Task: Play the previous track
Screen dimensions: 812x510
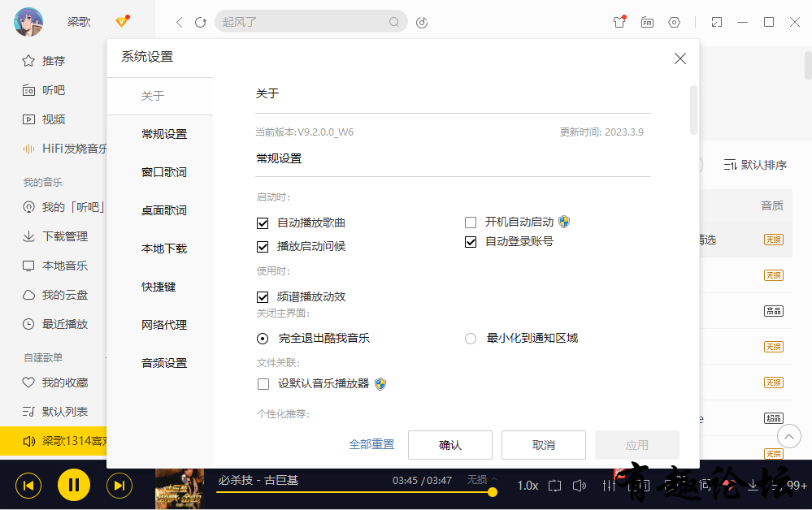Action: pos(28,486)
